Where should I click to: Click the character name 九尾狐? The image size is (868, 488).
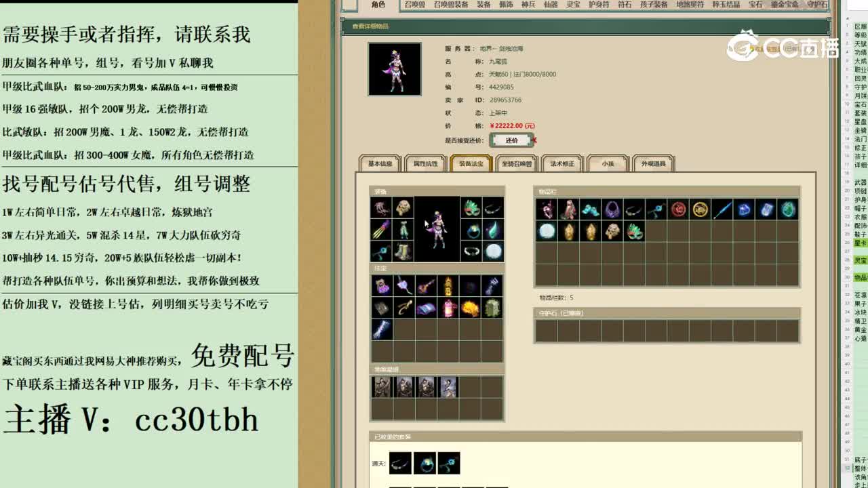pos(498,61)
